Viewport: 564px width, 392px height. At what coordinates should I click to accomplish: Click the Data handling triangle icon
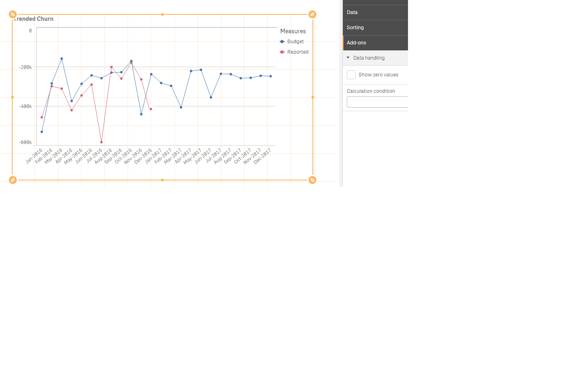348,58
